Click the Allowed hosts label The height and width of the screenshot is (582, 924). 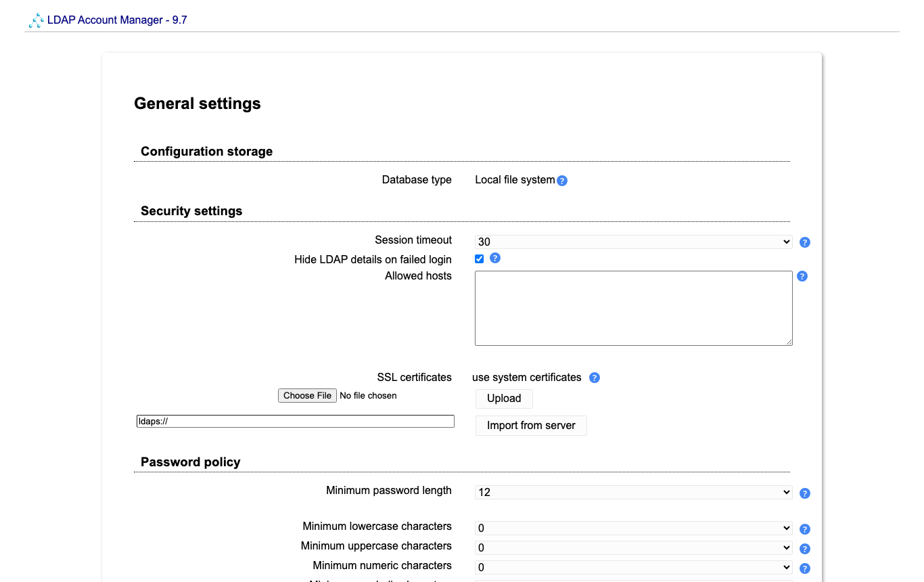coord(419,276)
